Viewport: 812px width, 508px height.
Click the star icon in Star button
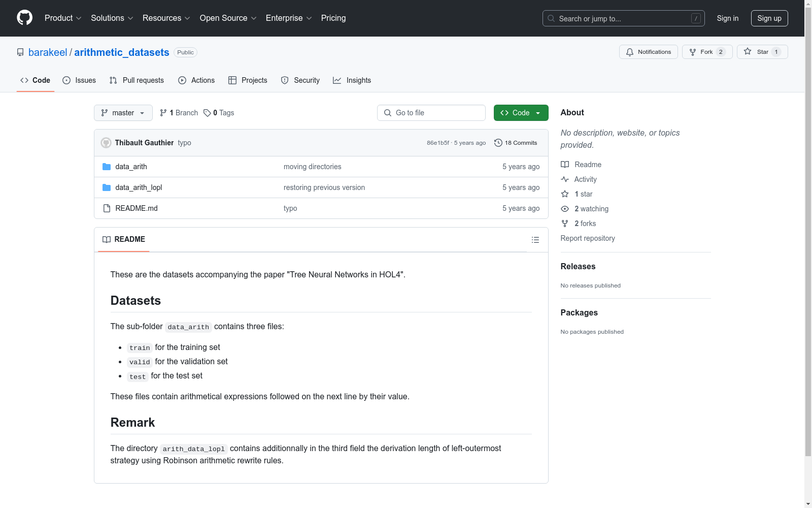click(x=748, y=51)
